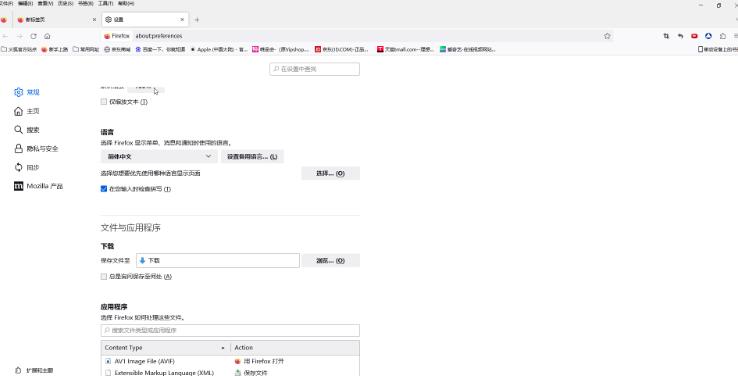Open a new tab with the plus button
738x376 pixels.
[197, 20]
